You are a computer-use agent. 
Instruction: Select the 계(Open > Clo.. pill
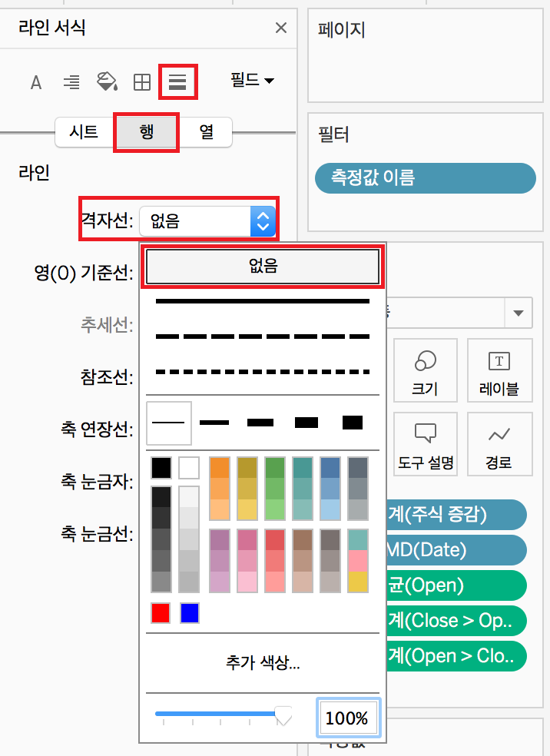pos(456,655)
